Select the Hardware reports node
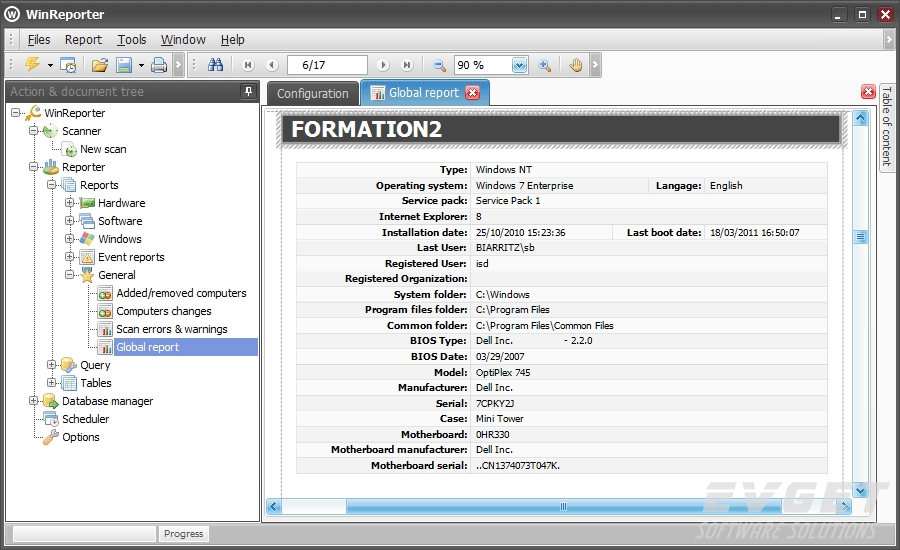900x550 pixels. coord(122,203)
